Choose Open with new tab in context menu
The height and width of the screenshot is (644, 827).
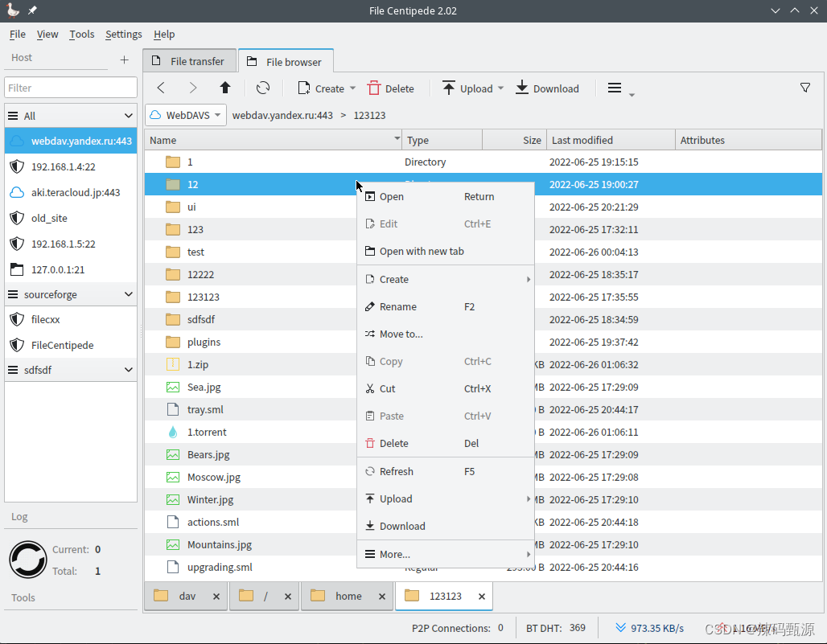[x=446, y=252]
